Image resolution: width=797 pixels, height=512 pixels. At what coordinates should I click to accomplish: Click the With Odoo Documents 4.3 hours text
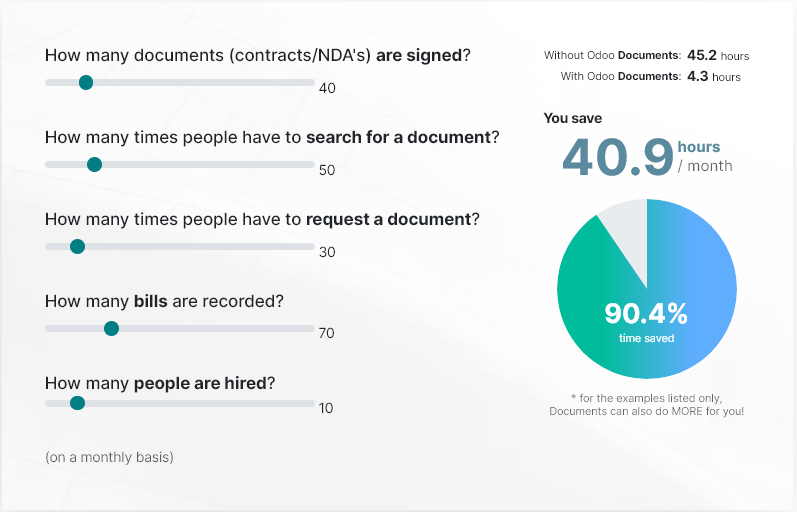pyautogui.click(x=651, y=76)
